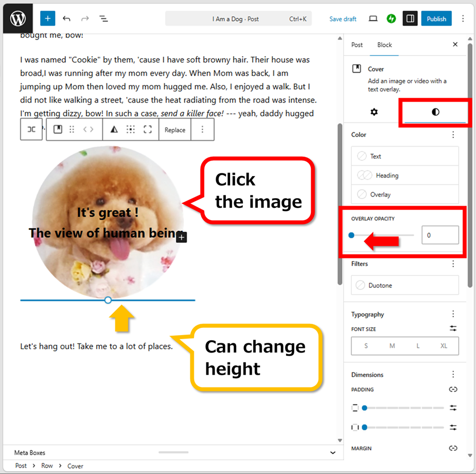
Task: Toggle full height in block toolbar
Action: 148,130
